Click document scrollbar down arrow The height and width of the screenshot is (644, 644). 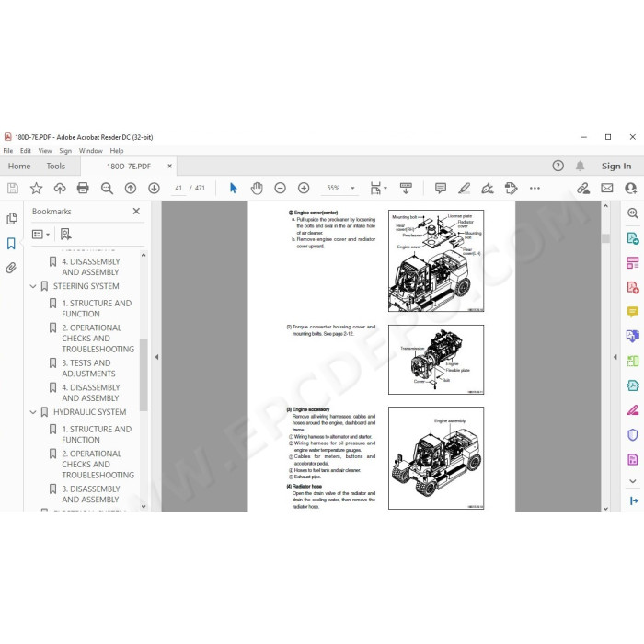605,508
